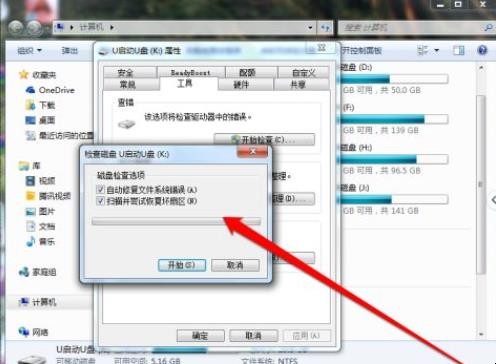
Task: Click 确定 in properties window
Action: point(200,336)
